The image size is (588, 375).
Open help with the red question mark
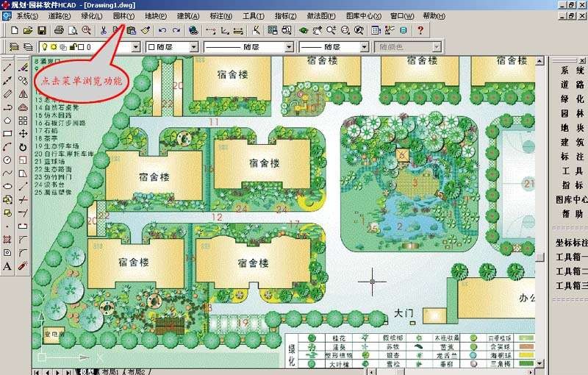pos(420,30)
